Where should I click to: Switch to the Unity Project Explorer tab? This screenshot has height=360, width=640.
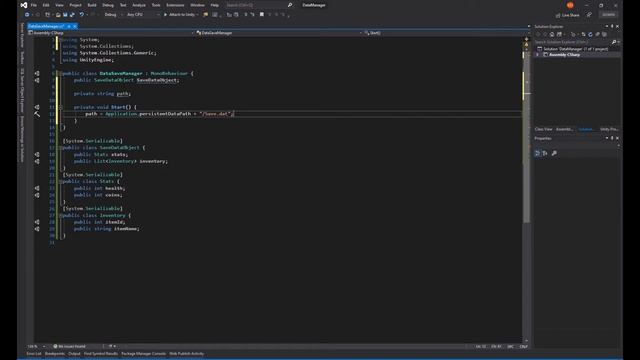point(609,129)
